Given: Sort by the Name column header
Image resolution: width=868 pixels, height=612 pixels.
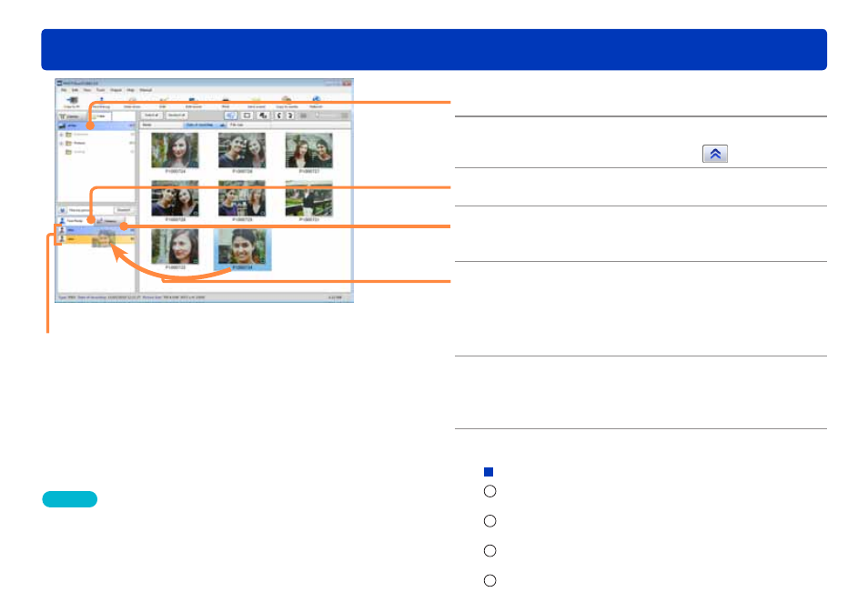Looking at the screenshot, I should click(160, 125).
